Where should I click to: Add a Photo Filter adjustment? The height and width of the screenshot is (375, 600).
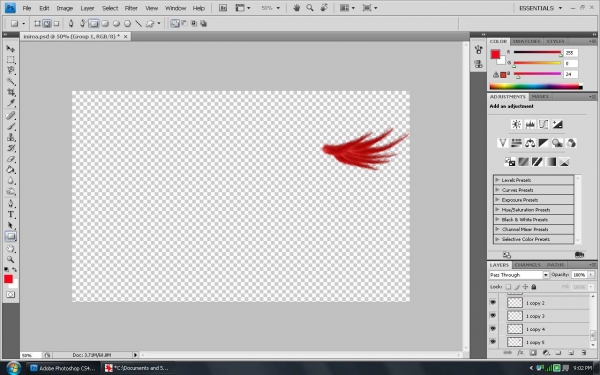[557, 143]
